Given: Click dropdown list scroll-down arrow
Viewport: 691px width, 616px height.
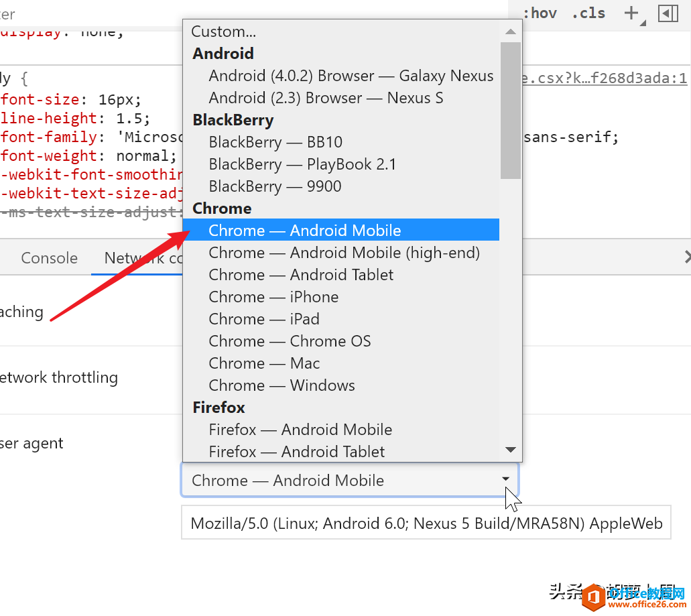Looking at the screenshot, I should (x=510, y=450).
